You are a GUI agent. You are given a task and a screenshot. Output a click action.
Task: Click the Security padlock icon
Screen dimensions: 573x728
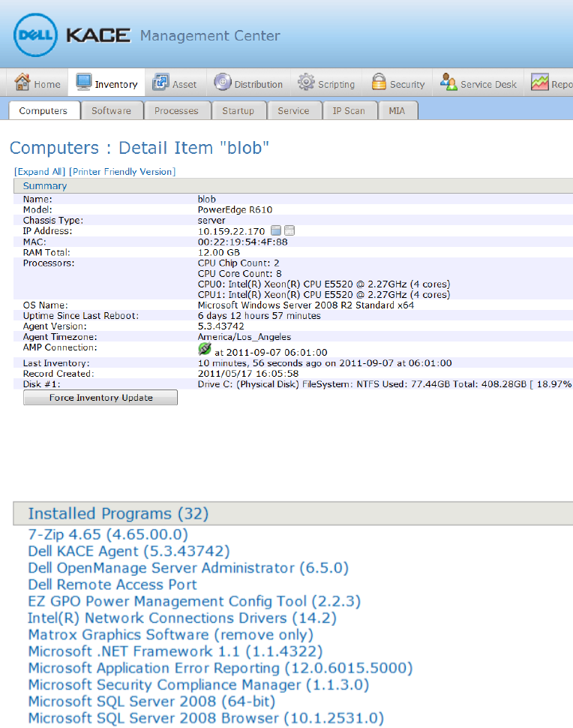379,82
